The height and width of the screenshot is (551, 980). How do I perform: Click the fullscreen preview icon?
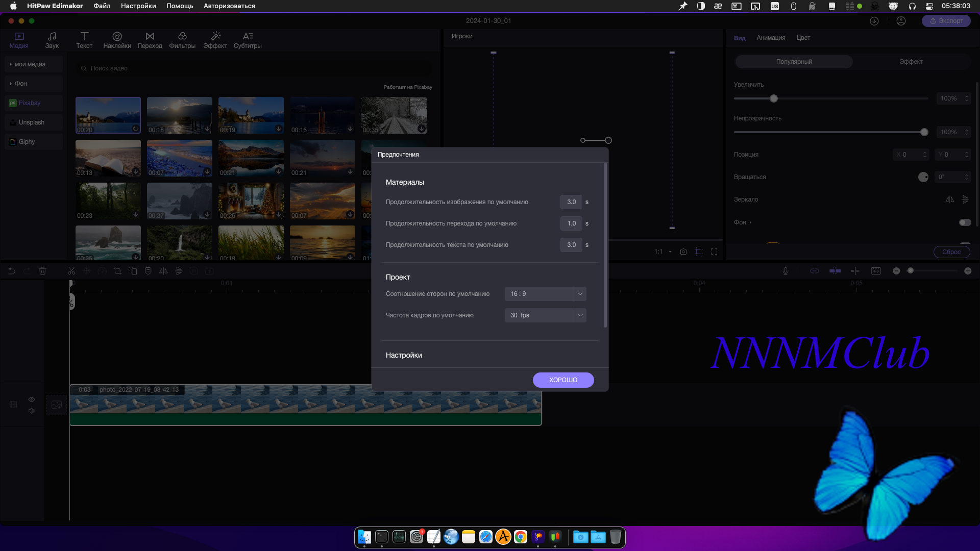point(714,252)
